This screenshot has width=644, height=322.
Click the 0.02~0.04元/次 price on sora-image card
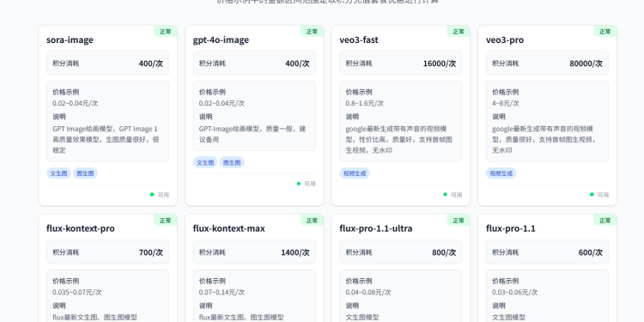pos(76,104)
